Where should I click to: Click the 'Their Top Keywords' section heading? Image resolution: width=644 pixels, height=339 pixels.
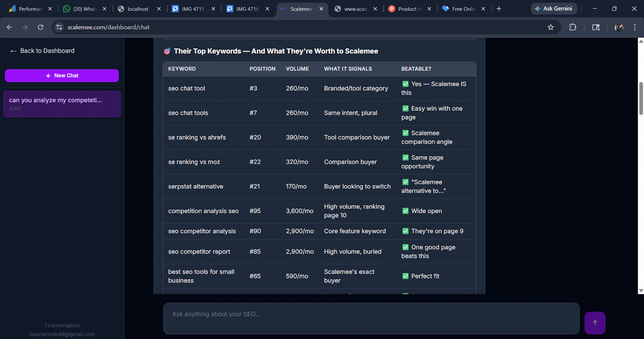pos(271,51)
